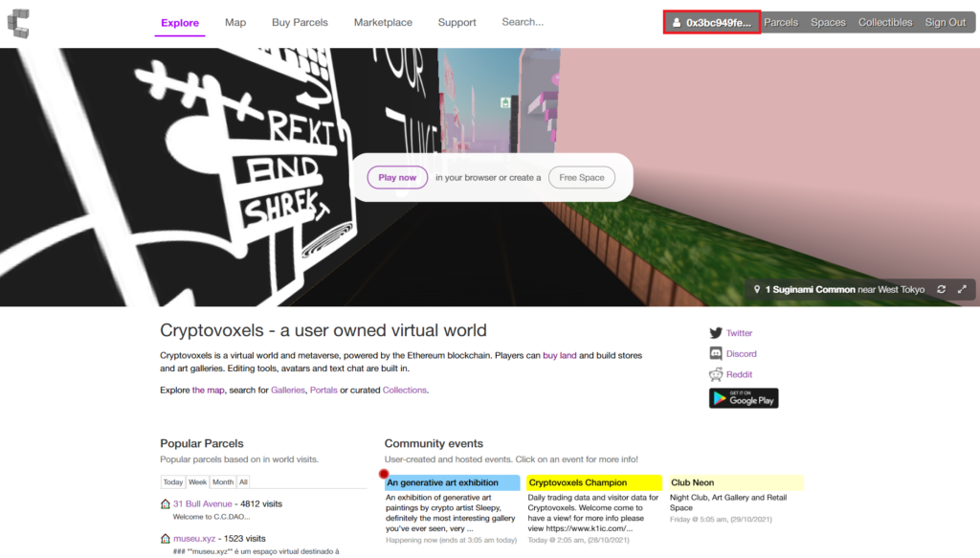
Task: Click the house icon beside museu.xyz
Action: click(165, 538)
